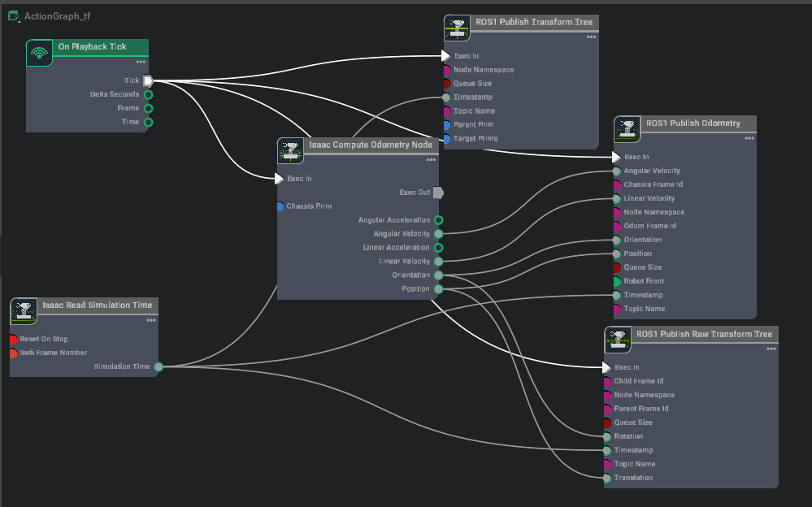Click the Chassis Prim input port

[280, 206]
